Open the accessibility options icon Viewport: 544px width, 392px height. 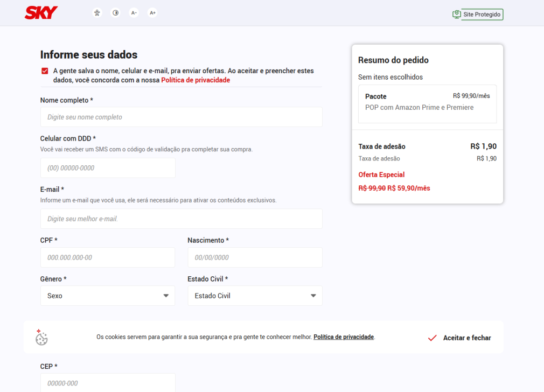tap(97, 13)
